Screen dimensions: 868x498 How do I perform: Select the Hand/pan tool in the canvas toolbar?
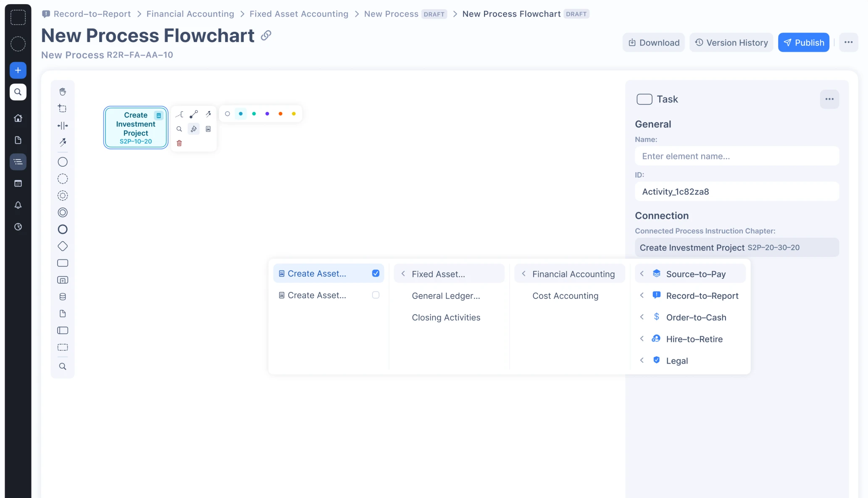(63, 92)
